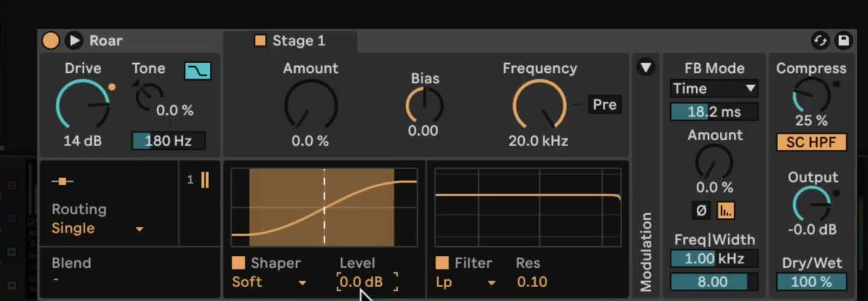Click the Tone amount knob
The image size is (868, 301).
click(149, 95)
